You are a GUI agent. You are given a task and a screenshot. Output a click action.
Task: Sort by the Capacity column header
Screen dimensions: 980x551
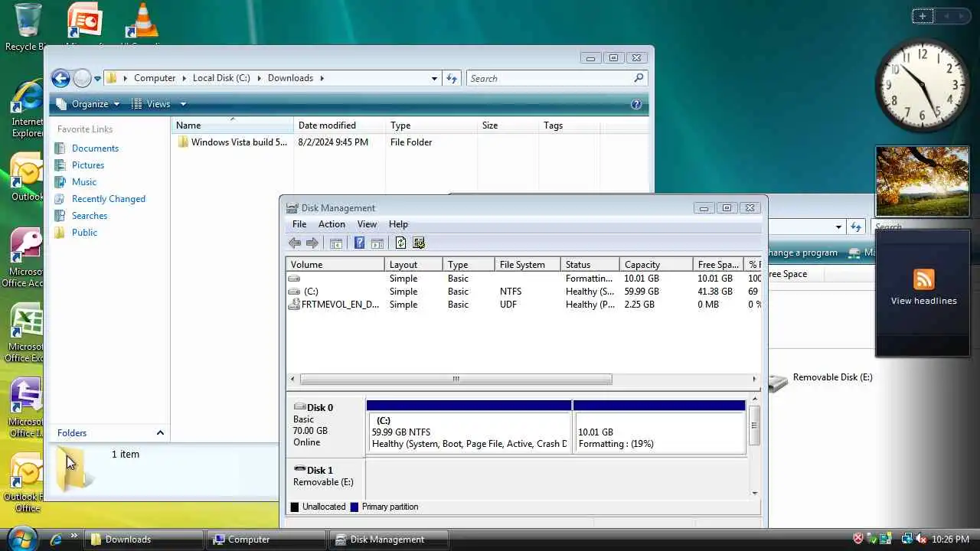(656, 265)
